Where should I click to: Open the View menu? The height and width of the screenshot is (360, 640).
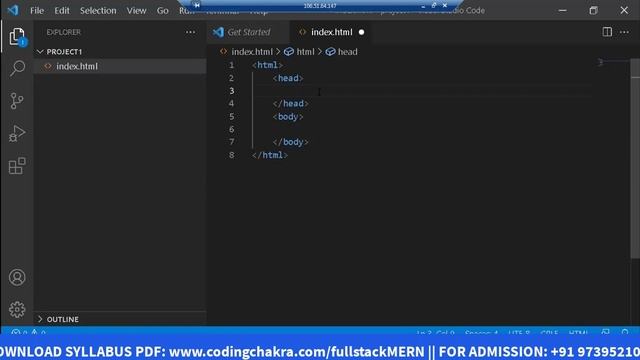[x=136, y=11]
